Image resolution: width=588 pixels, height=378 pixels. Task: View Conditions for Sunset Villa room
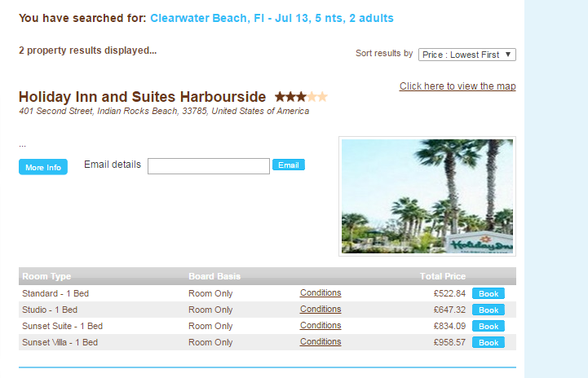[321, 342]
